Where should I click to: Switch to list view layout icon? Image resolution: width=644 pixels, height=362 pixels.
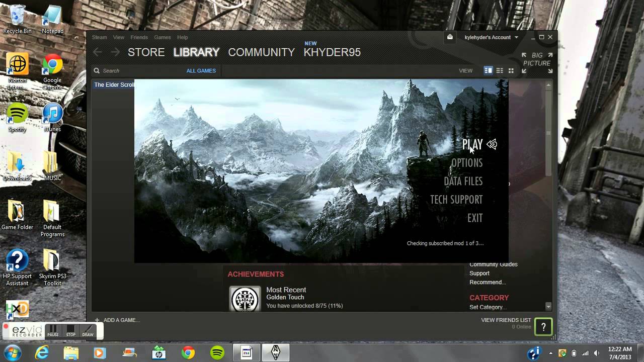pyautogui.click(x=500, y=70)
